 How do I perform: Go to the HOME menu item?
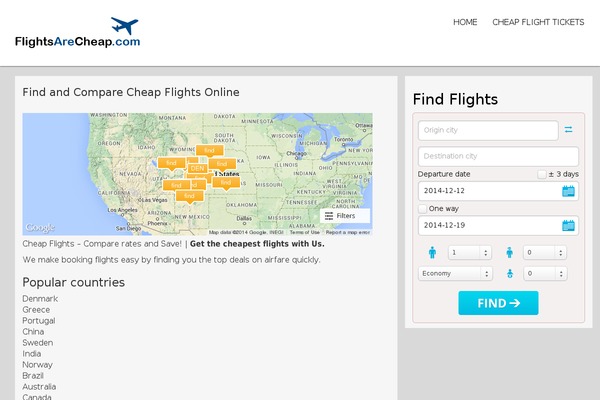coord(465,22)
